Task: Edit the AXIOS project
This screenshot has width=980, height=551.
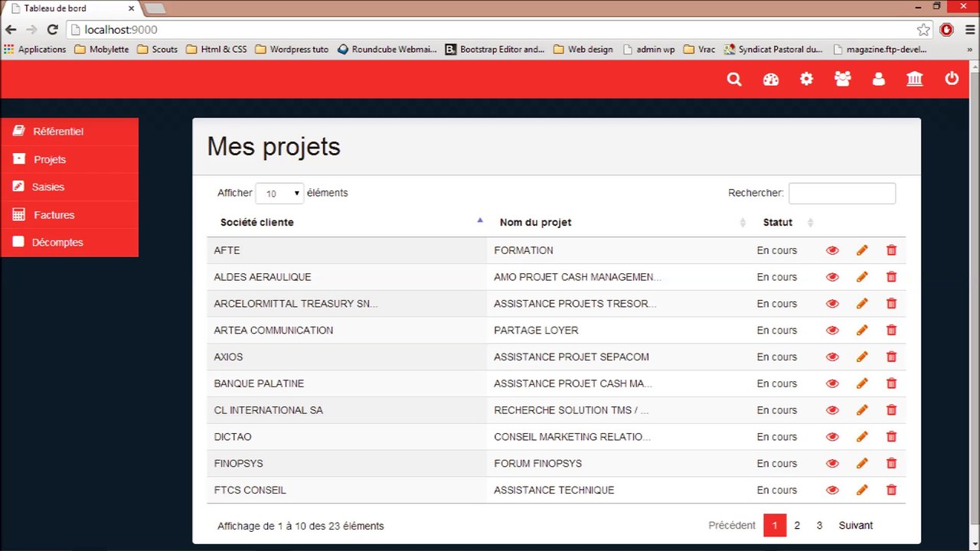Action: tap(862, 357)
